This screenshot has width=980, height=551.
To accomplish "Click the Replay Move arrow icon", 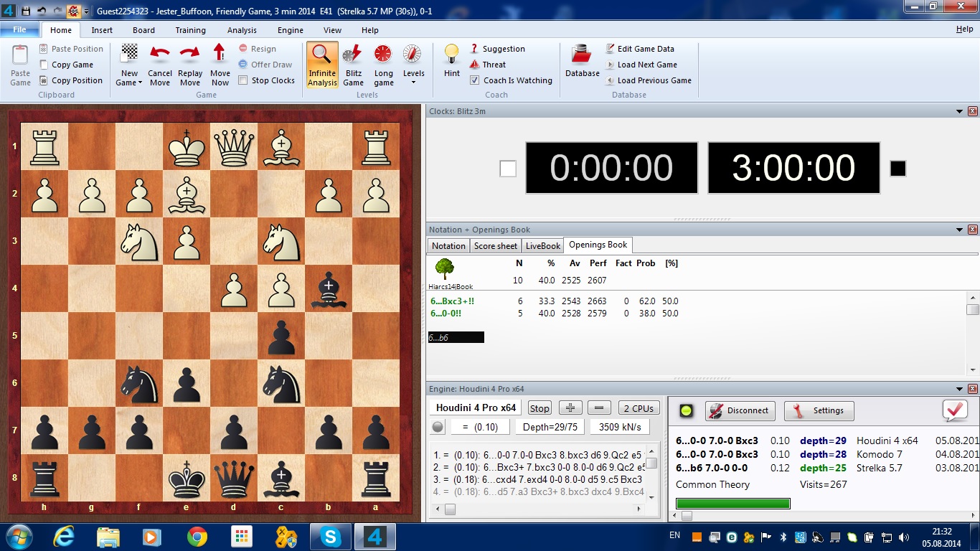I will tap(190, 55).
